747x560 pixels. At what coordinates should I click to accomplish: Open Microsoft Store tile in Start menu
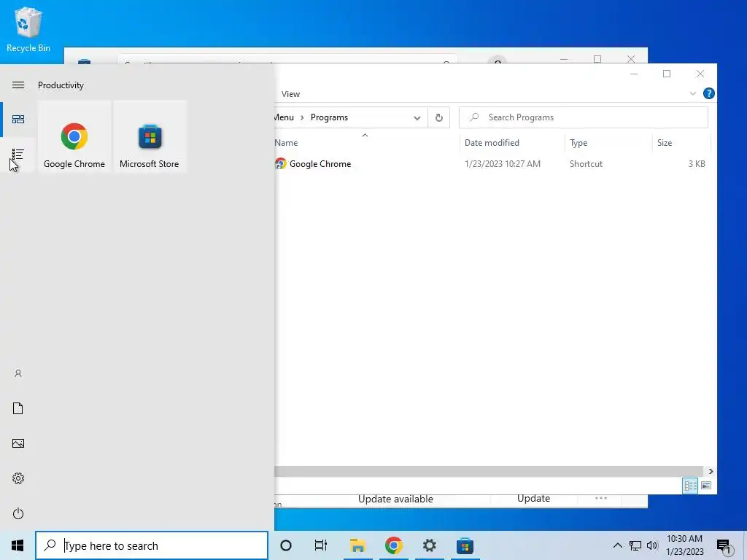pyautogui.click(x=150, y=137)
